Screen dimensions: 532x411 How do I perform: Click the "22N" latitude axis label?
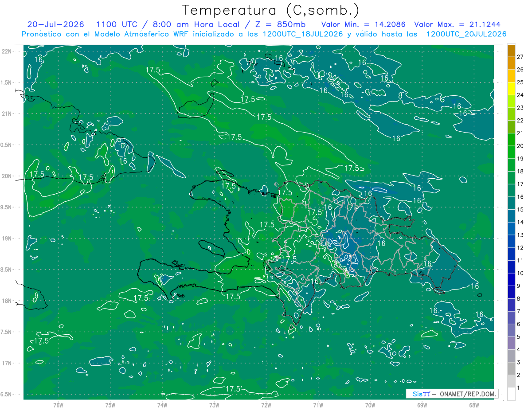point(6,51)
